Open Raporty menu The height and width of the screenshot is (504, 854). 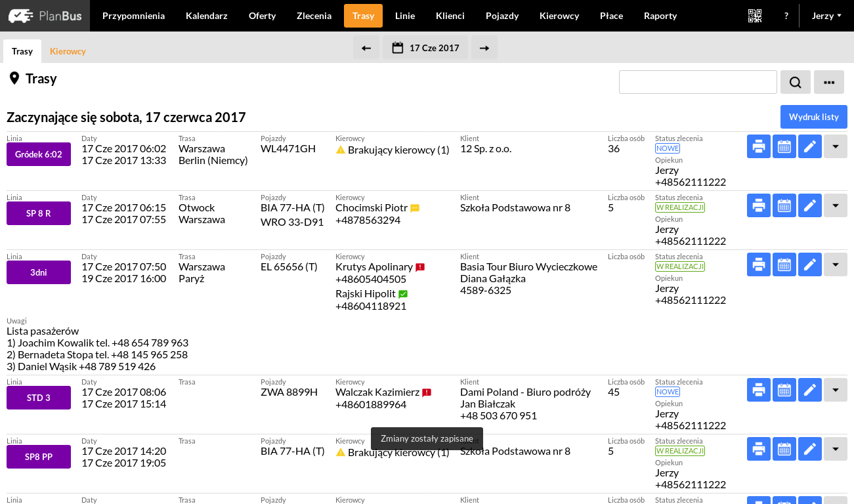(660, 16)
